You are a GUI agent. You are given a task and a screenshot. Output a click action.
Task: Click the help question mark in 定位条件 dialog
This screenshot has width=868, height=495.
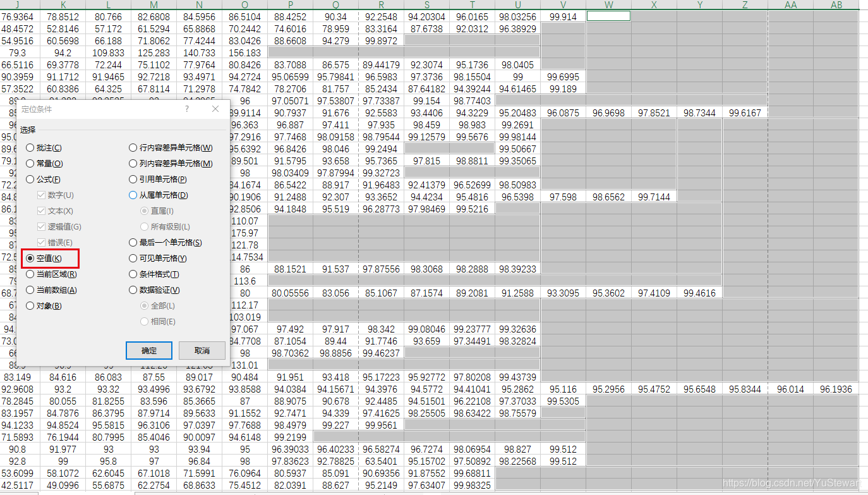[187, 109]
